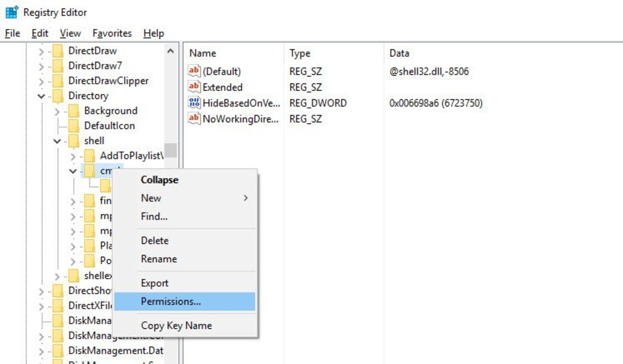Click the NoWorkingDire... string value icon
The width and height of the screenshot is (623, 364).
(194, 118)
